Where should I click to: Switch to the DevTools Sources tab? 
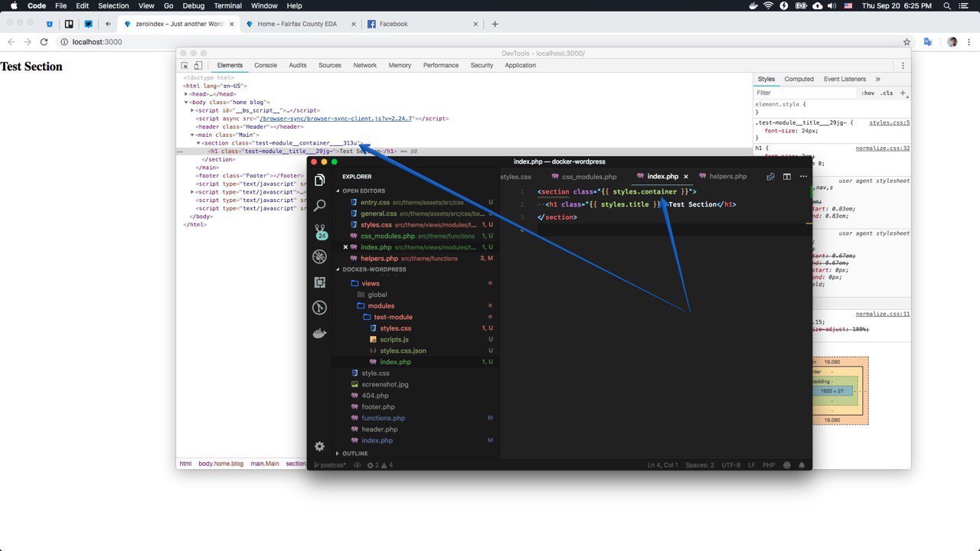330,66
